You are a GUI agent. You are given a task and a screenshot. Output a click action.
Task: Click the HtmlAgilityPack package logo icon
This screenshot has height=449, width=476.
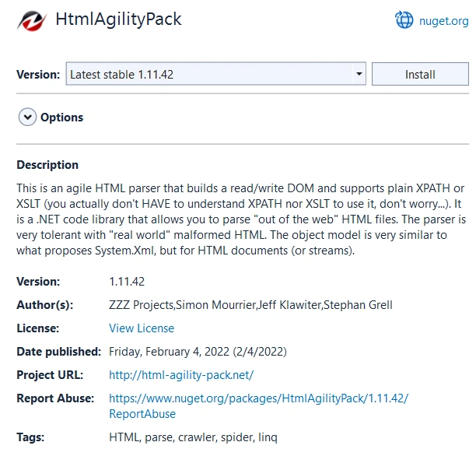[32, 20]
